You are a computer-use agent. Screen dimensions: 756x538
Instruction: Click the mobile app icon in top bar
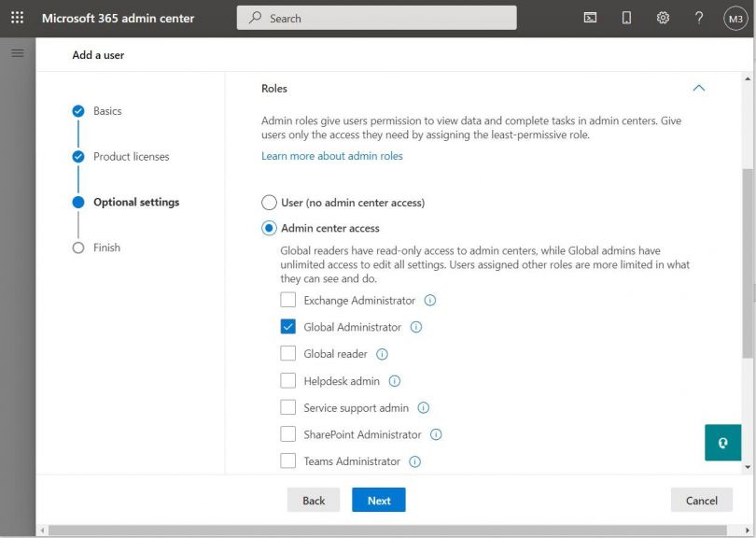tap(625, 17)
